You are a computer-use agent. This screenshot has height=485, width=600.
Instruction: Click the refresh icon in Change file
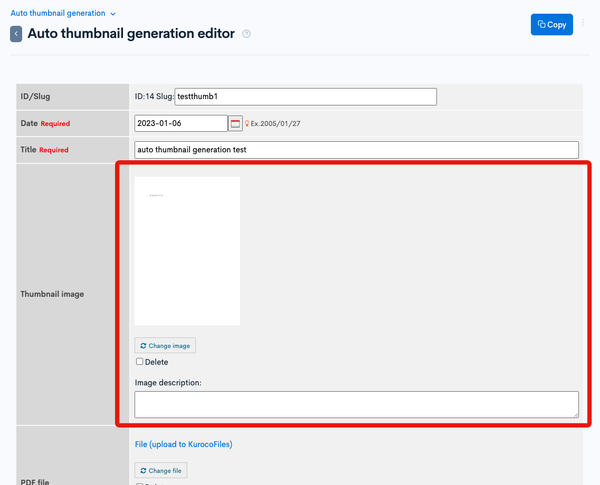[143, 470]
